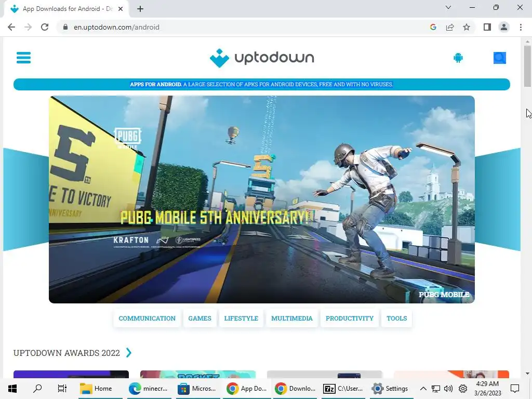Viewport: 532px width, 399px height.
Task: Open Home File Explorer taskbar item
Action: (100, 389)
